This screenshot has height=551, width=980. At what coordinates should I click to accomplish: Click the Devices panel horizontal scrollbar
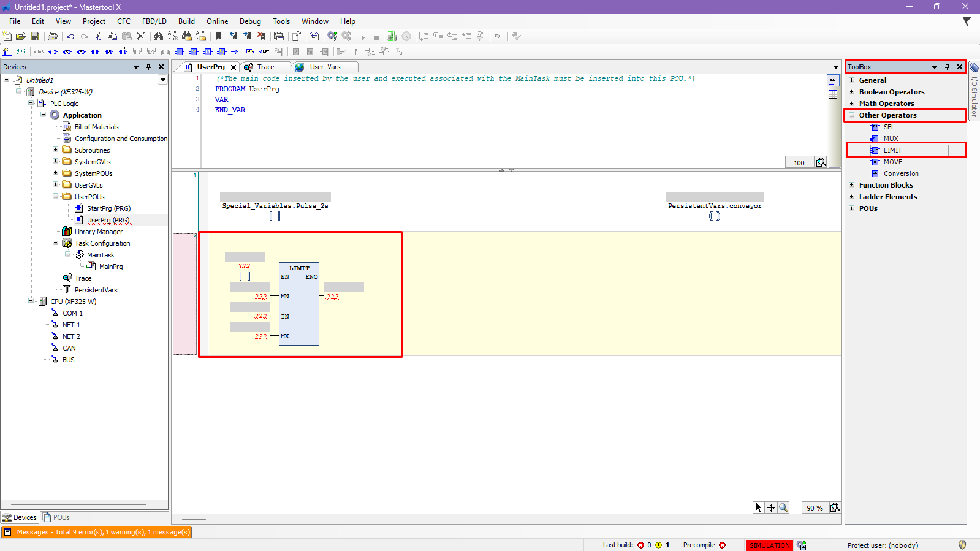tap(78, 504)
